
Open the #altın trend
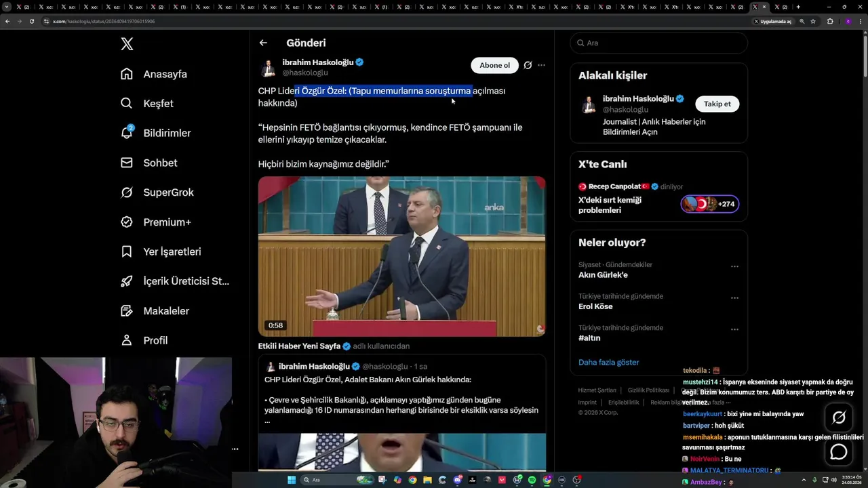coord(589,338)
